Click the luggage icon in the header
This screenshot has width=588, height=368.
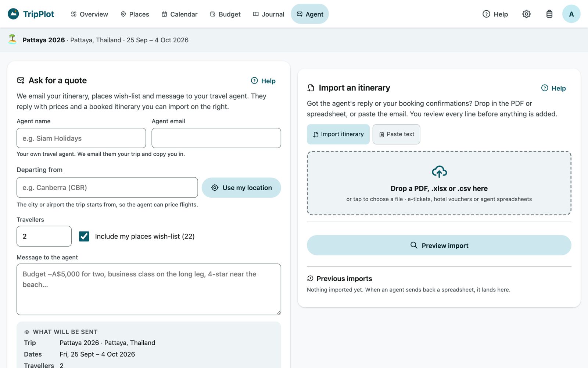(x=549, y=14)
